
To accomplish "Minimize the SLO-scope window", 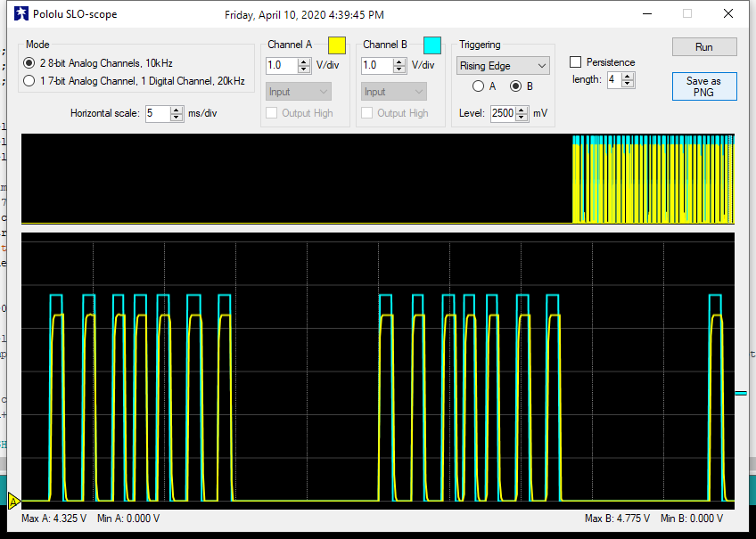I will coord(647,14).
